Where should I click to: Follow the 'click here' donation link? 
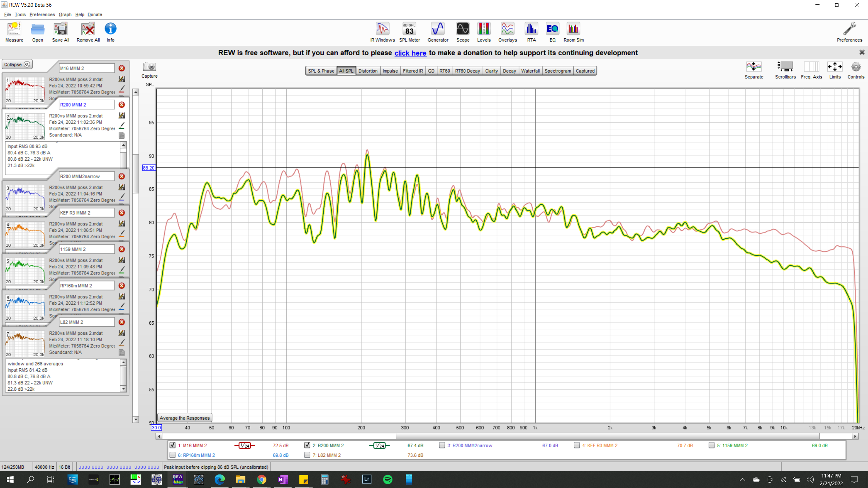[410, 53]
